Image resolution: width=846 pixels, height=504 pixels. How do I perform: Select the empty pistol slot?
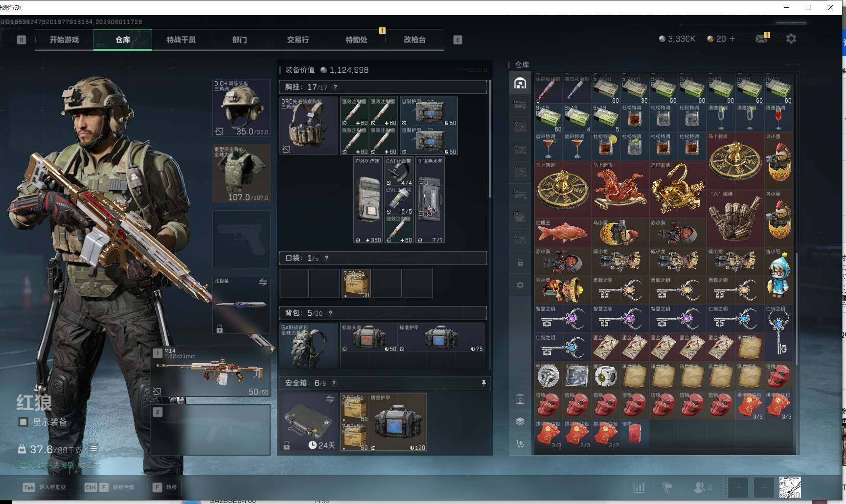click(x=241, y=239)
